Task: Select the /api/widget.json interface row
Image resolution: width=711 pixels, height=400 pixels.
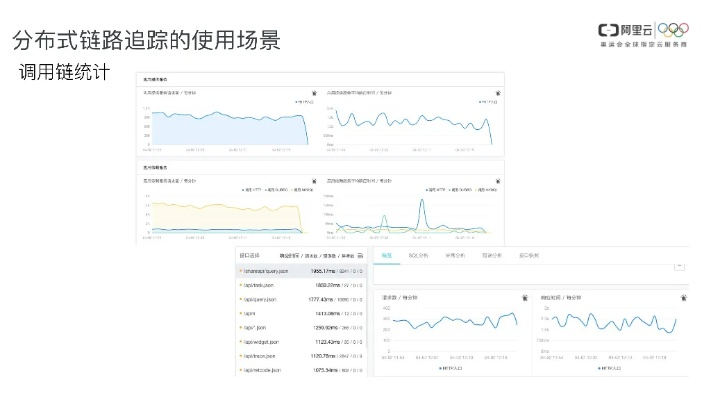Action: pyautogui.click(x=262, y=339)
